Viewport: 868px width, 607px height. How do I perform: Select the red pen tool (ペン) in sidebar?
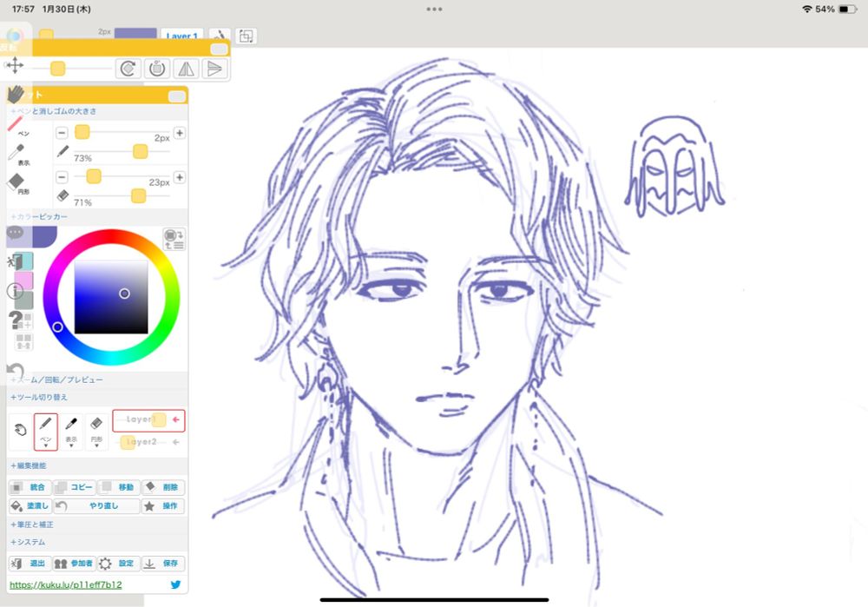16,126
